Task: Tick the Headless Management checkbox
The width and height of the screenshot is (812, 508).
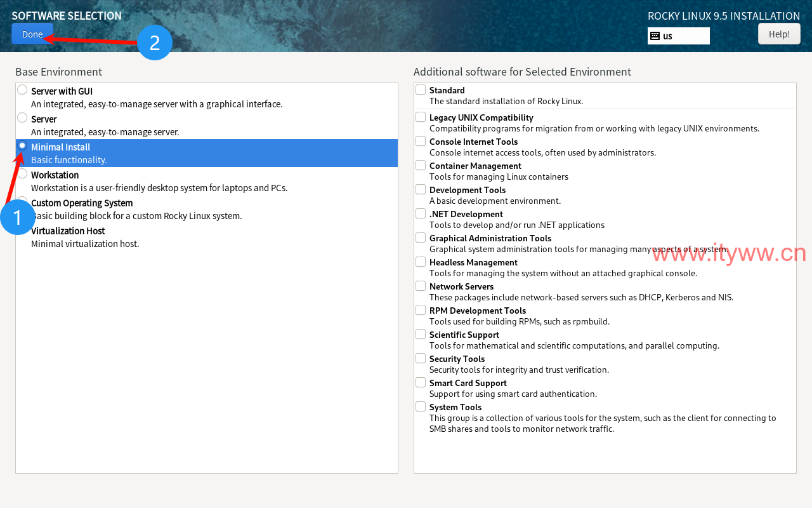Action: tap(421, 262)
